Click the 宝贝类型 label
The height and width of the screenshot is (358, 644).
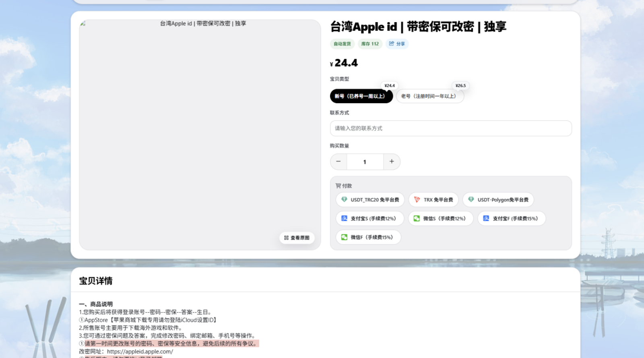tap(340, 79)
